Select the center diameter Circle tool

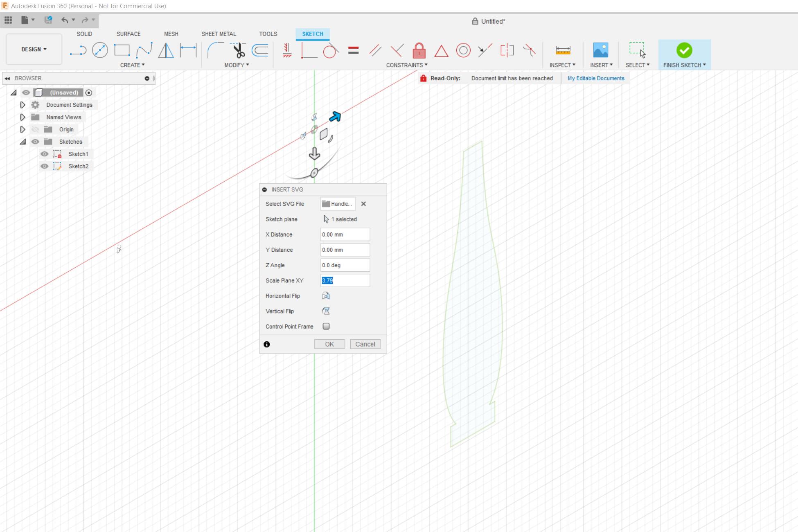pyautogui.click(x=100, y=50)
